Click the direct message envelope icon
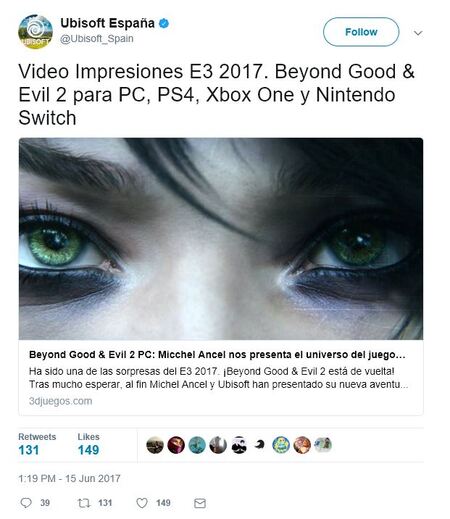The height and width of the screenshot is (519, 450). click(200, 503)
